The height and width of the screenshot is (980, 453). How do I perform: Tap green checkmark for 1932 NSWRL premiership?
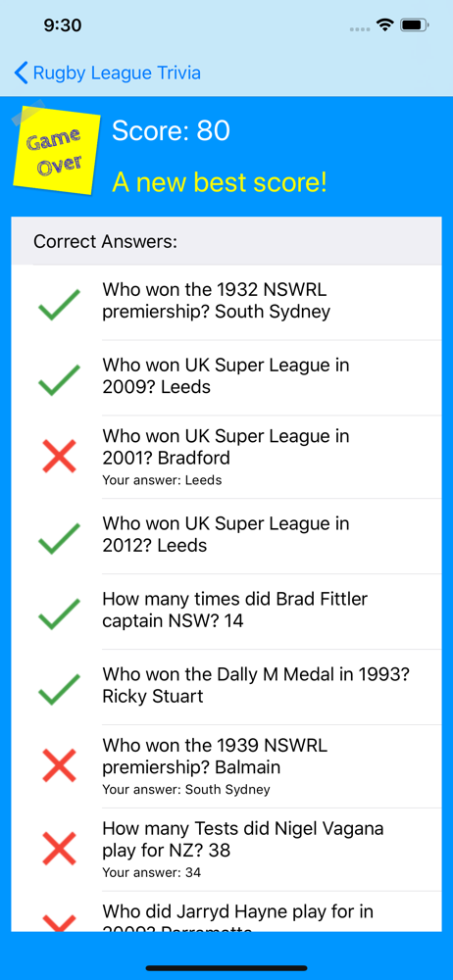click(59, 305)
